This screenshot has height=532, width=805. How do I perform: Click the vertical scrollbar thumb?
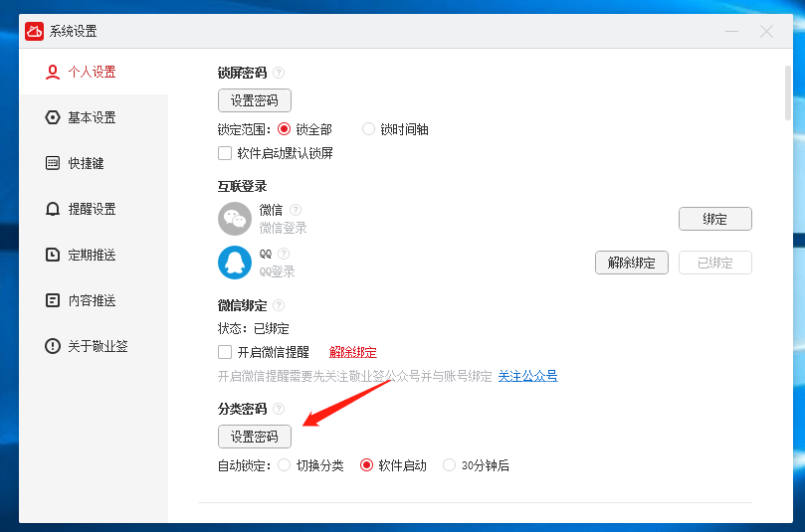(788, 89)
